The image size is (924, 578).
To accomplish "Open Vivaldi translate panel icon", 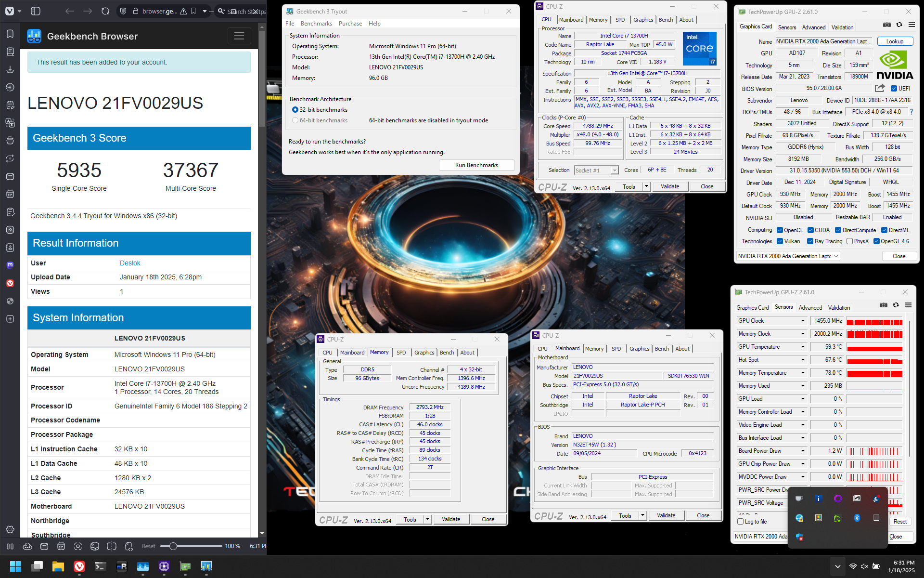I will coord(10,123).
